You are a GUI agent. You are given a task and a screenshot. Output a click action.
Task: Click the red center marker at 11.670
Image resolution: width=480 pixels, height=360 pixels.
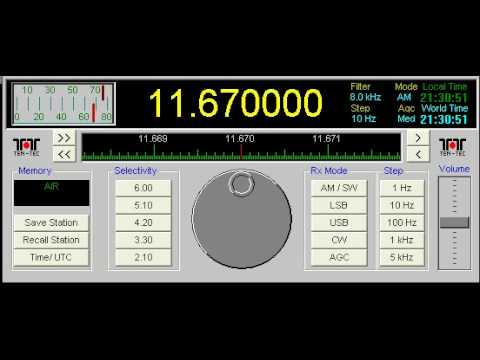coord(241,152)
